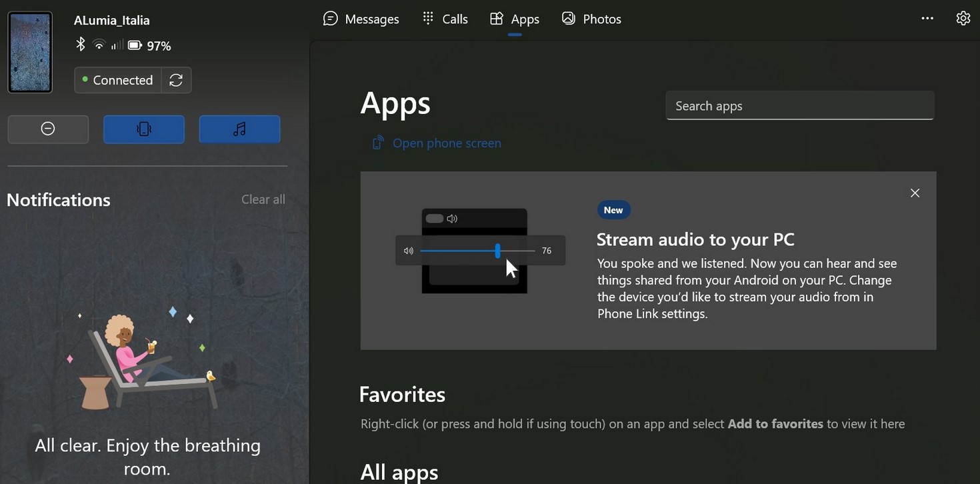Refresh the phone connection

click(176, 80)
